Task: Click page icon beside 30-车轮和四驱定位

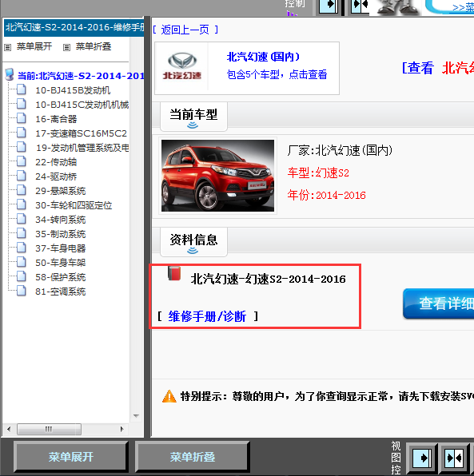Action: point(22,204)
